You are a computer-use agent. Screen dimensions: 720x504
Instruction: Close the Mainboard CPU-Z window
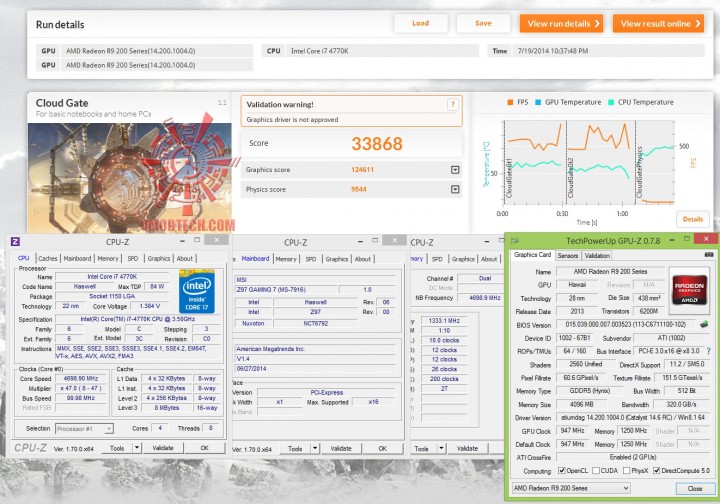[x=394, y=241]
